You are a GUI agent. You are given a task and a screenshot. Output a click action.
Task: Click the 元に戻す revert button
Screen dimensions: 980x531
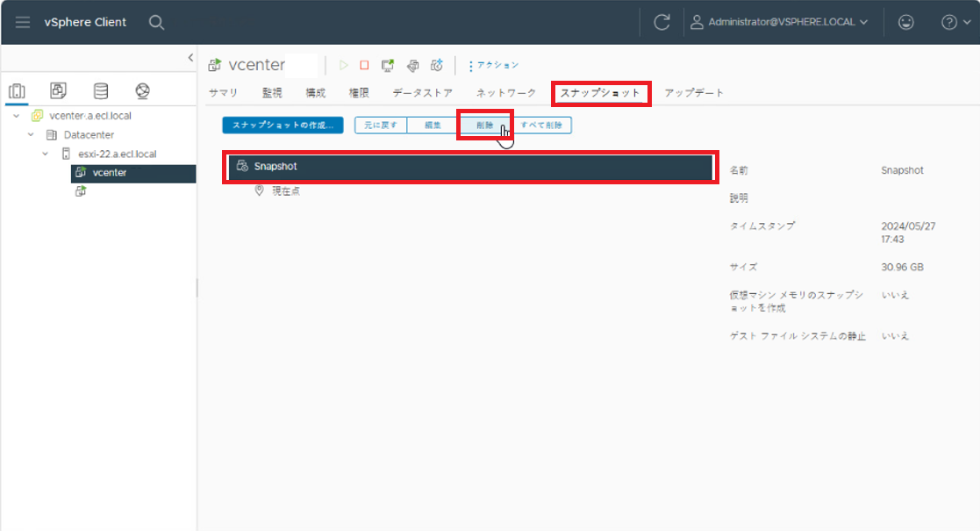pyautogui.click(x=381, y=126)
